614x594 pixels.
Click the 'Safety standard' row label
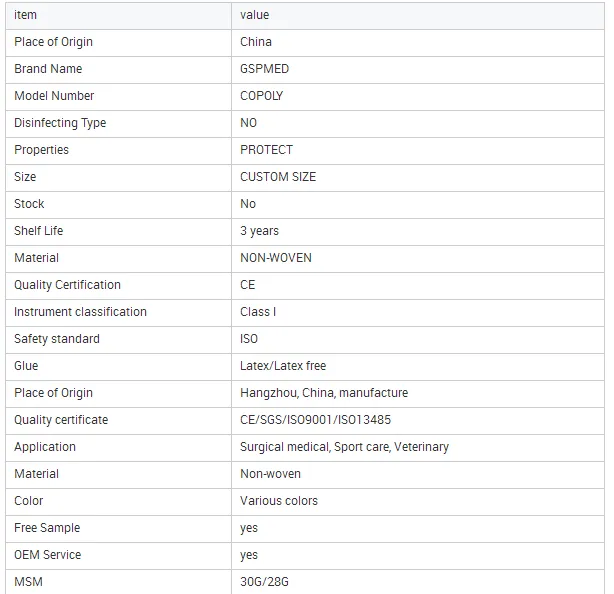pos(57,339)
